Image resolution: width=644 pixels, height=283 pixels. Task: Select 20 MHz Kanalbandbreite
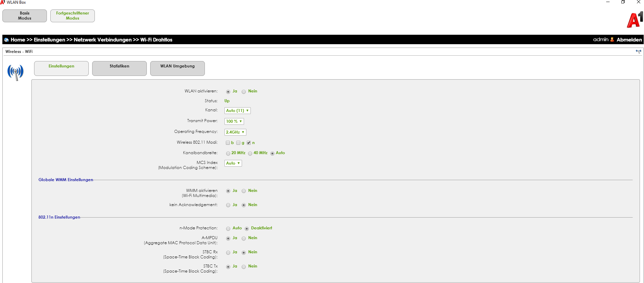(x=228, y=153)
